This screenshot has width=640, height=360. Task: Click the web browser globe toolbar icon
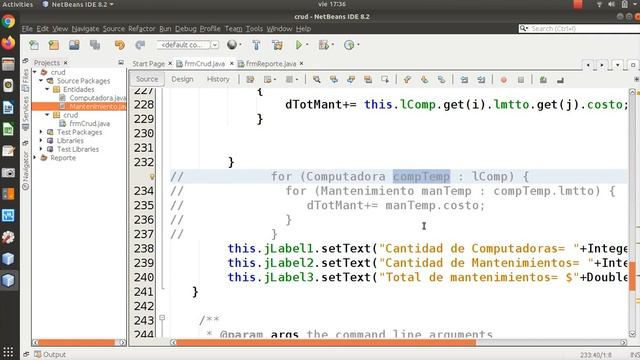(232, 44)
